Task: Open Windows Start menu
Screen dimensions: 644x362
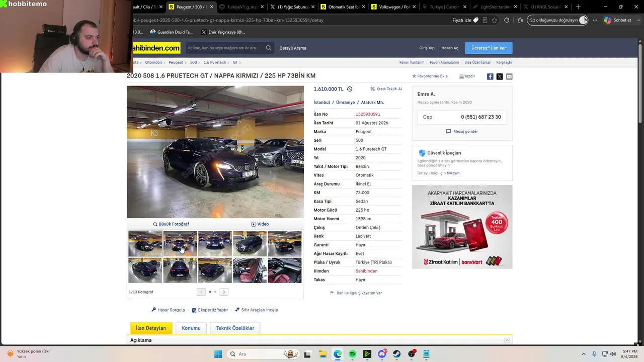Action: point(218,354)
